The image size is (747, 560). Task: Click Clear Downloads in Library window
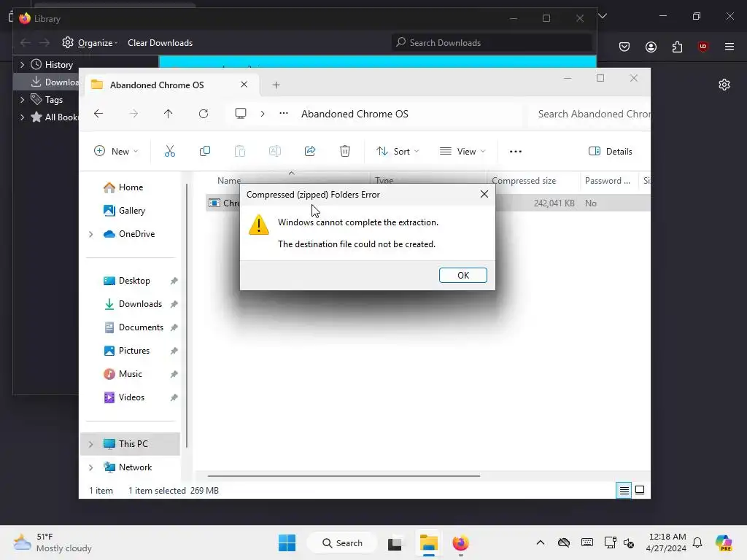pyautogui.click(x=160, y=43)
